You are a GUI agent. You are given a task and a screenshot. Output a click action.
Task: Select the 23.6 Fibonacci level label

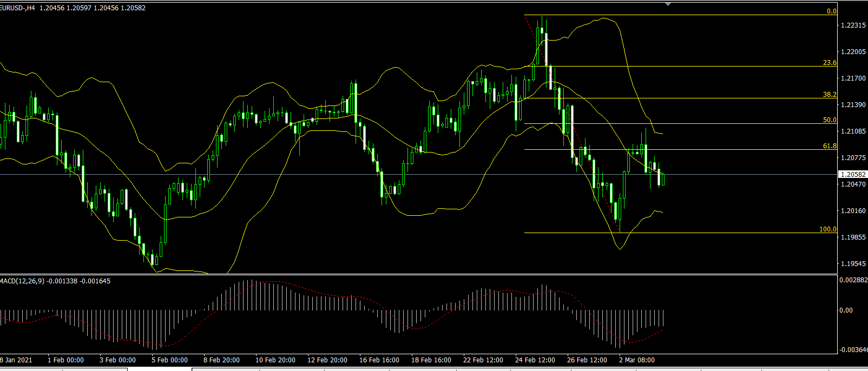click(830, 63)
